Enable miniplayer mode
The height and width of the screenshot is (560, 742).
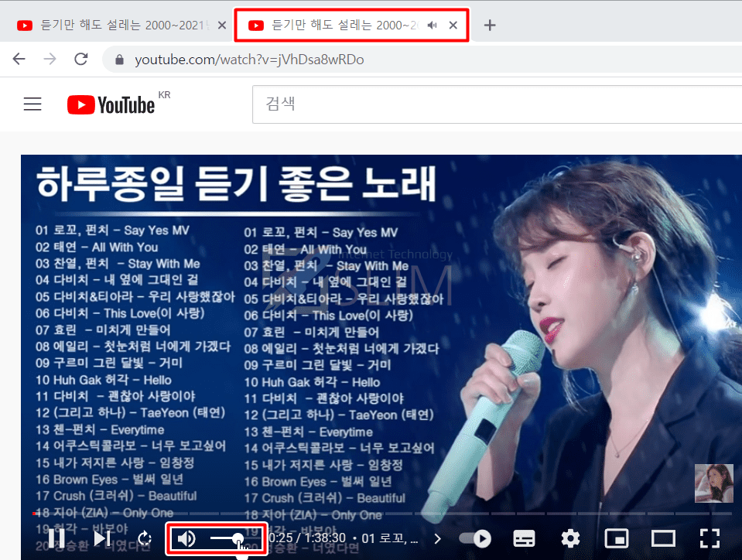click(617, 538)
